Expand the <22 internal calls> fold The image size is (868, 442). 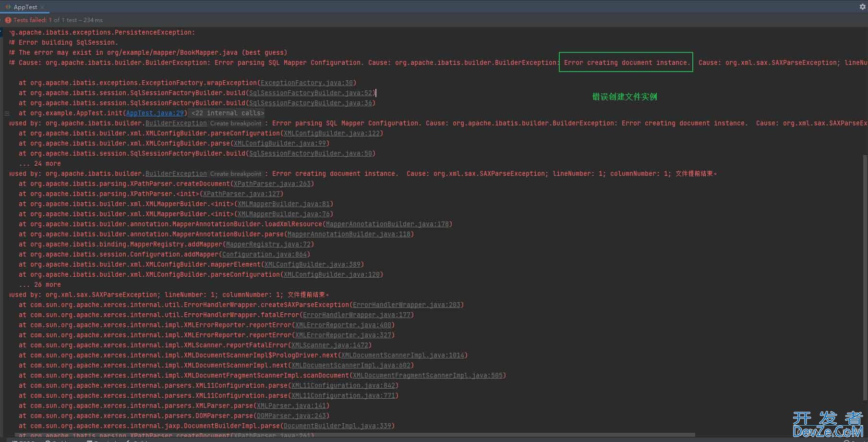228,113
